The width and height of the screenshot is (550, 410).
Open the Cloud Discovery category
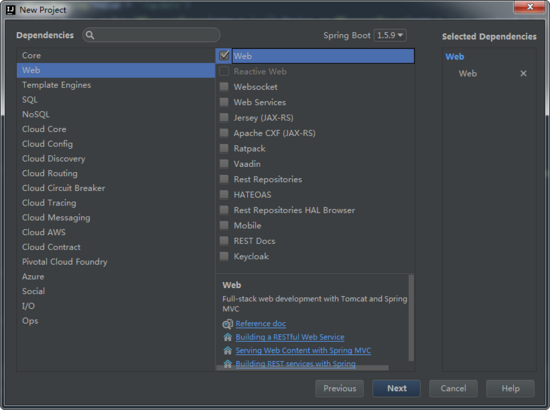click(54, 159)
